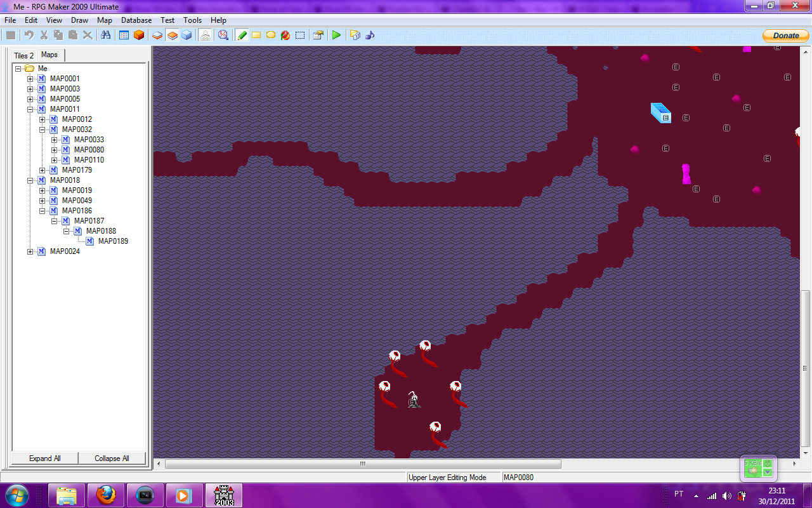Screen dimensions: 812x508
Task: Open the Database table icon
Action: (x=125, y=36)
